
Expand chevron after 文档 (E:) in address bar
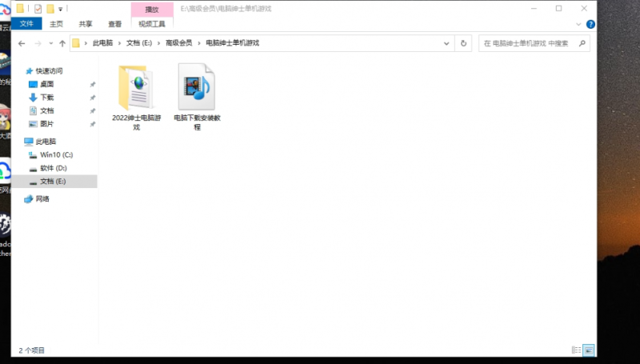pyautogui.click(x=158, y=43)
